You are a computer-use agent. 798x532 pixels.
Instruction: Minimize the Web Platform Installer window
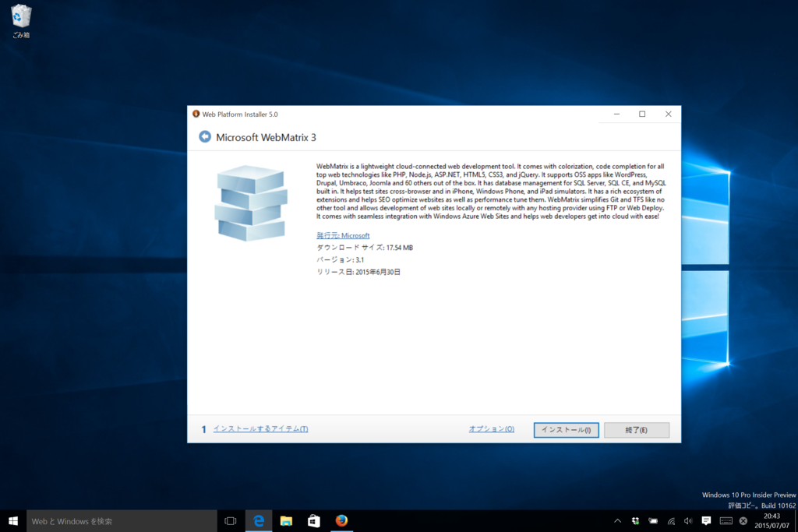(x=617, y=114)
